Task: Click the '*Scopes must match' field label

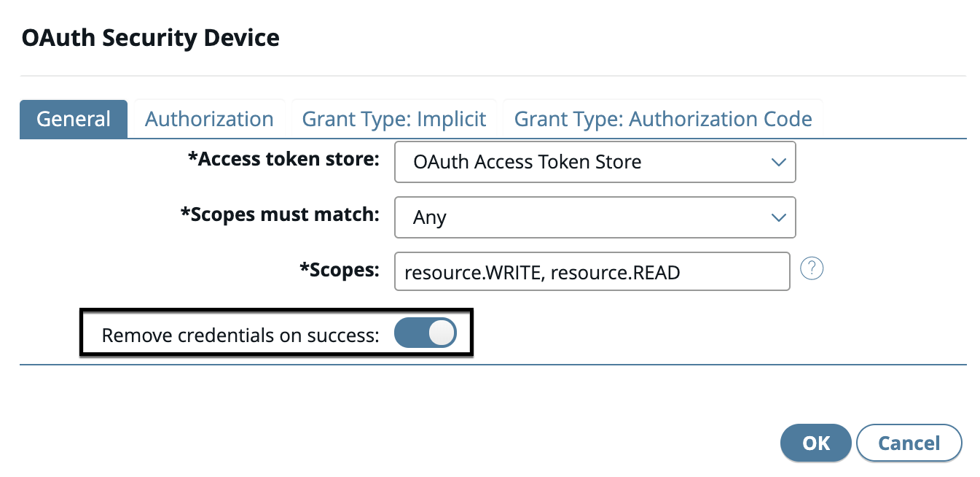Action: 280,214
